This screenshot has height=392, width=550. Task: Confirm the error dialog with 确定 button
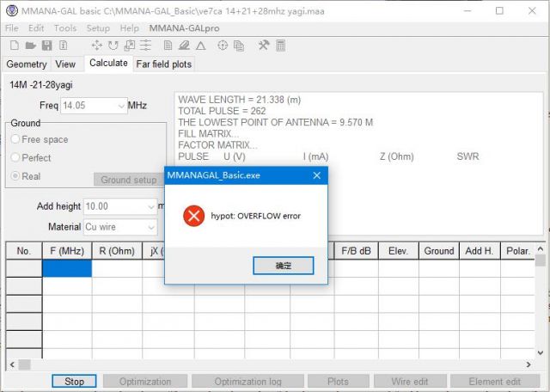click(x=284, y=266)
